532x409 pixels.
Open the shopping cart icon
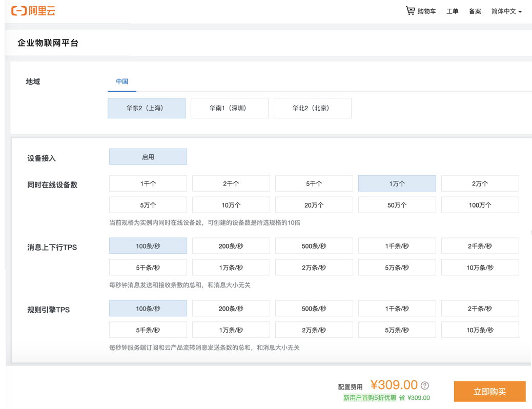tap(410, 11)
